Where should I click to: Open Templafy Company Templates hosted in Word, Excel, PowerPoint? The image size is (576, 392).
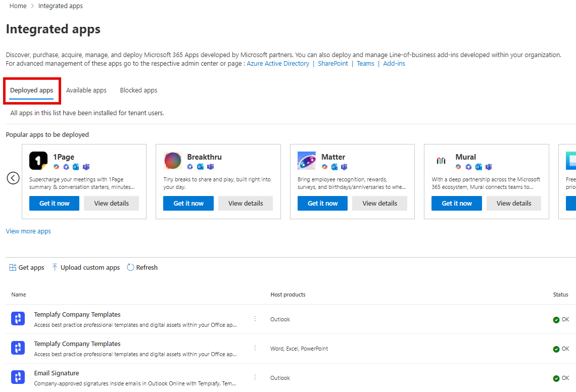tap(77, 344)
